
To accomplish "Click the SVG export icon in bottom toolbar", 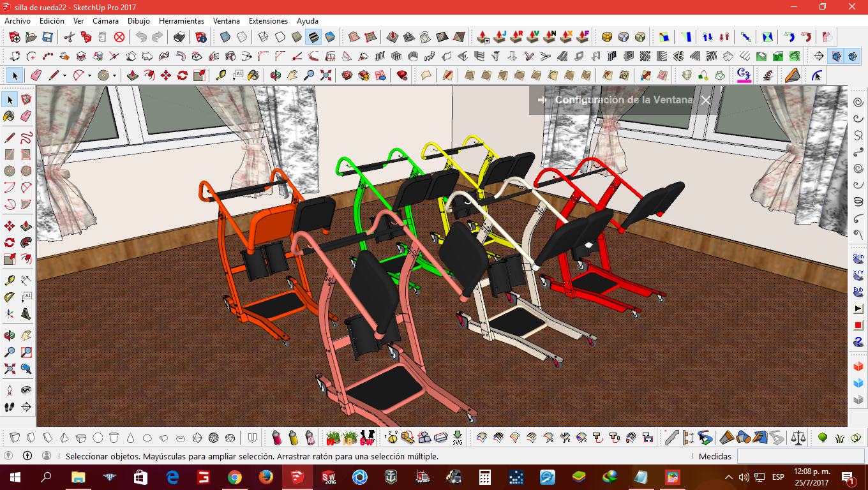I will (458, 438).
